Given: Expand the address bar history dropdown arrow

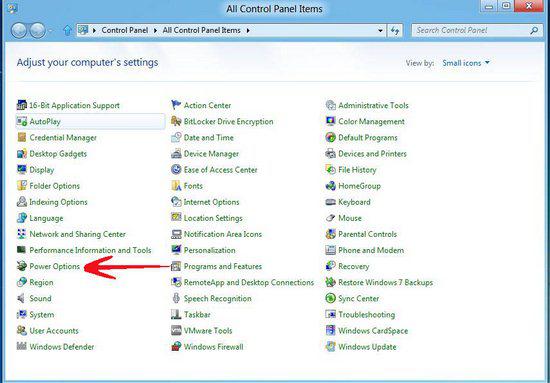Looking at the screenshot, I should click(x=380, y=31).
